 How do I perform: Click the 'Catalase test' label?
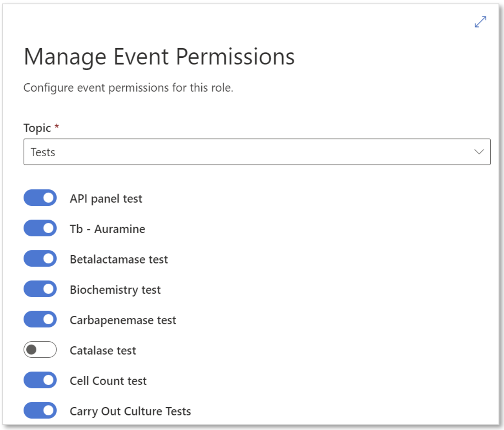point(103,350)
